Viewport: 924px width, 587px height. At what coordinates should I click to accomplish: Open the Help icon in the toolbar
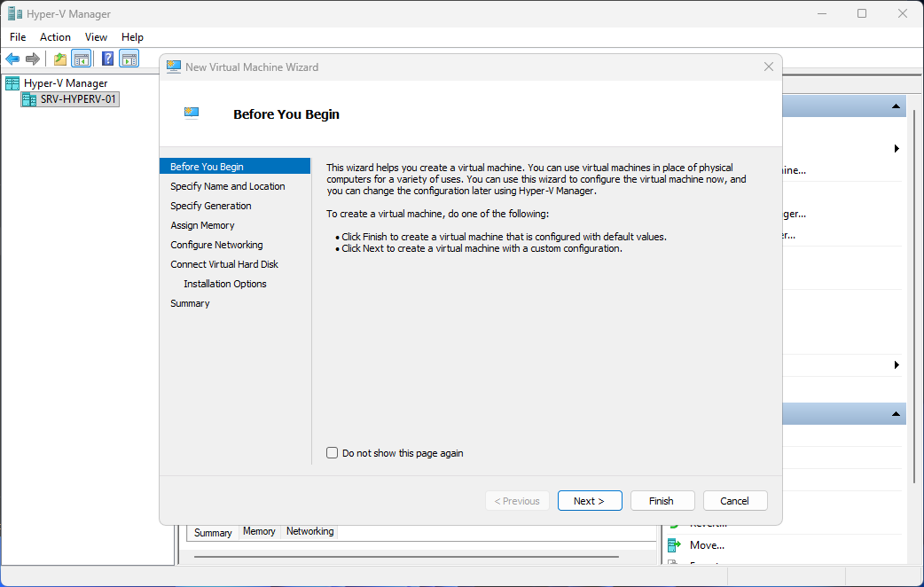(x=107, y=59)
